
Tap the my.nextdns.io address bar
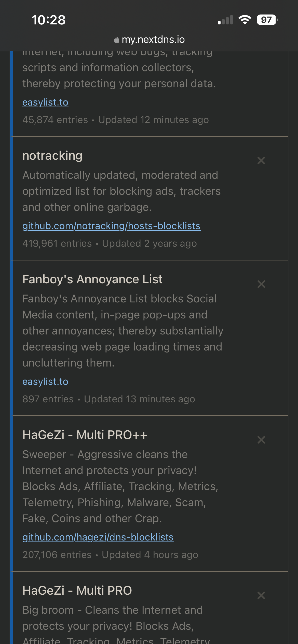(153, 40)
